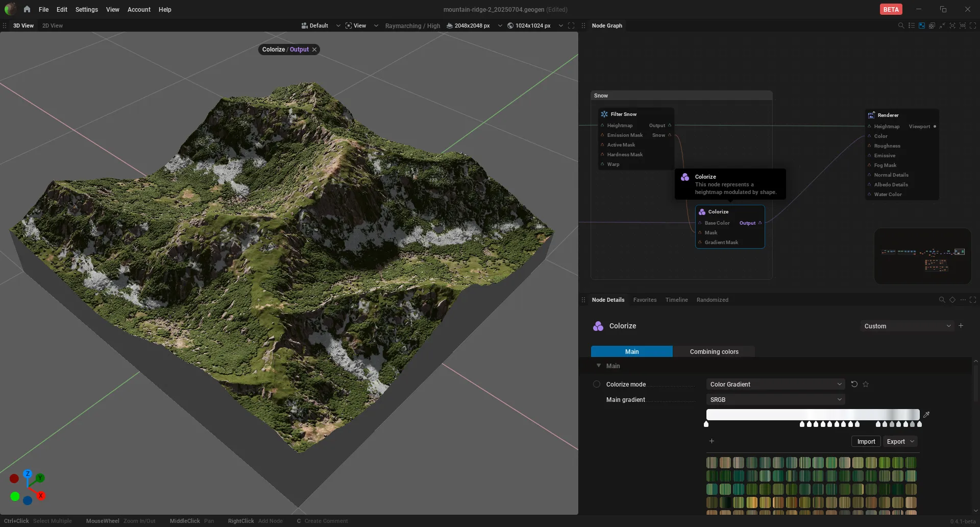
Task: Reset Colorize mode with the revert icon
Action: (x=854, y=384)
